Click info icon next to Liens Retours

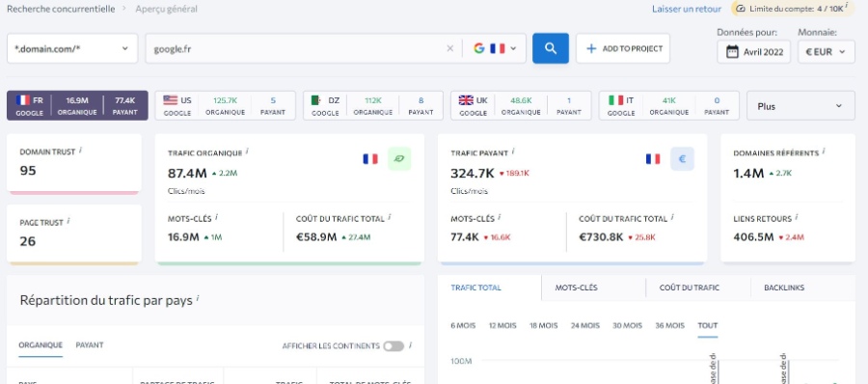coord(797,217)
